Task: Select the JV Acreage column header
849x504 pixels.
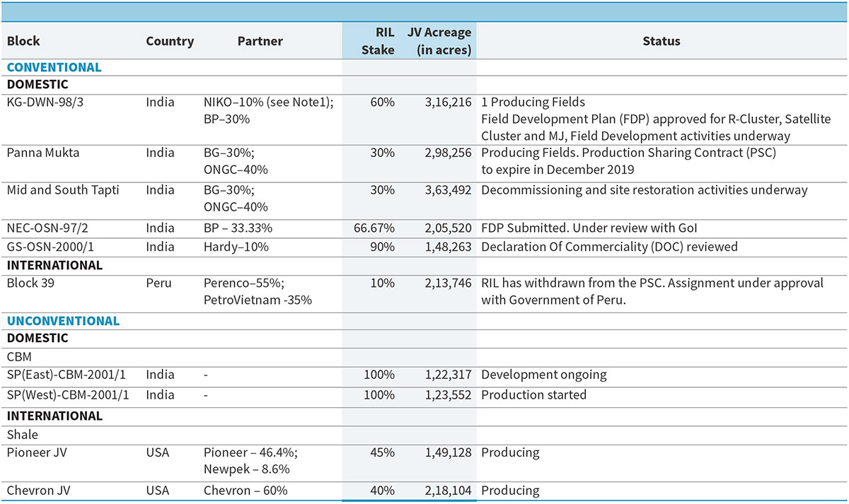Action: coord(439,41)
